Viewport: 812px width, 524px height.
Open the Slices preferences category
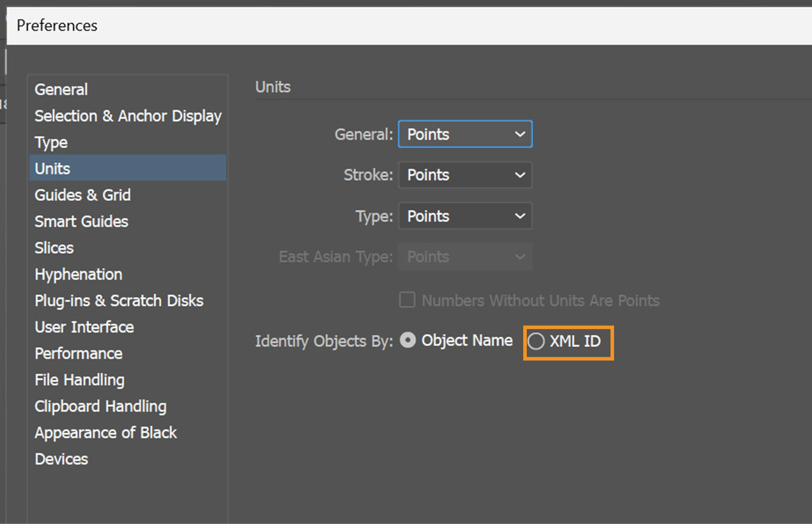54,248
